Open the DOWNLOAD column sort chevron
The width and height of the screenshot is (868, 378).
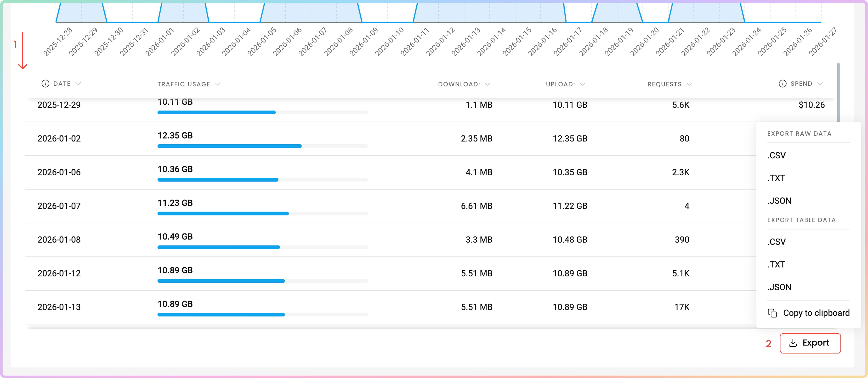(x=488, y=84)
